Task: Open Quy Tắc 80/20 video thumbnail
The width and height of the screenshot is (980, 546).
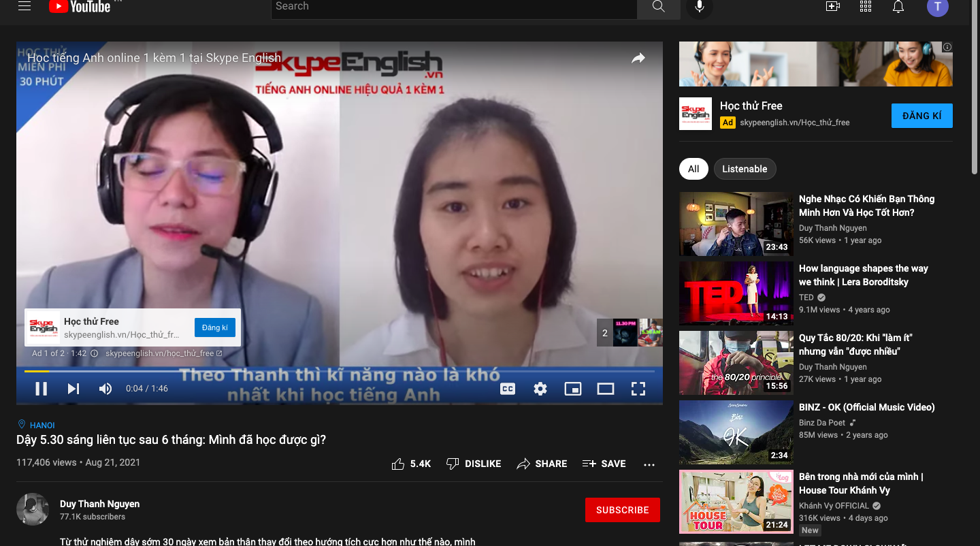Action: pos(736,363)
